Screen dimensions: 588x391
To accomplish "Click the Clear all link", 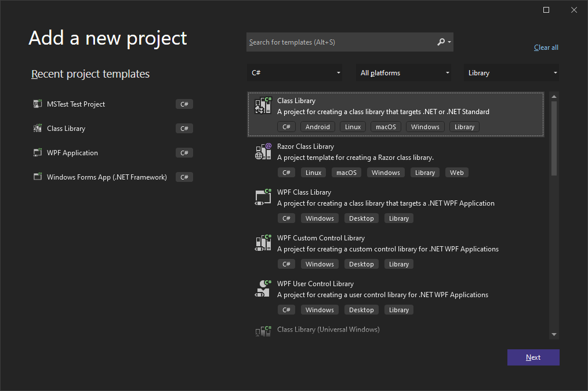I will 546,47.
